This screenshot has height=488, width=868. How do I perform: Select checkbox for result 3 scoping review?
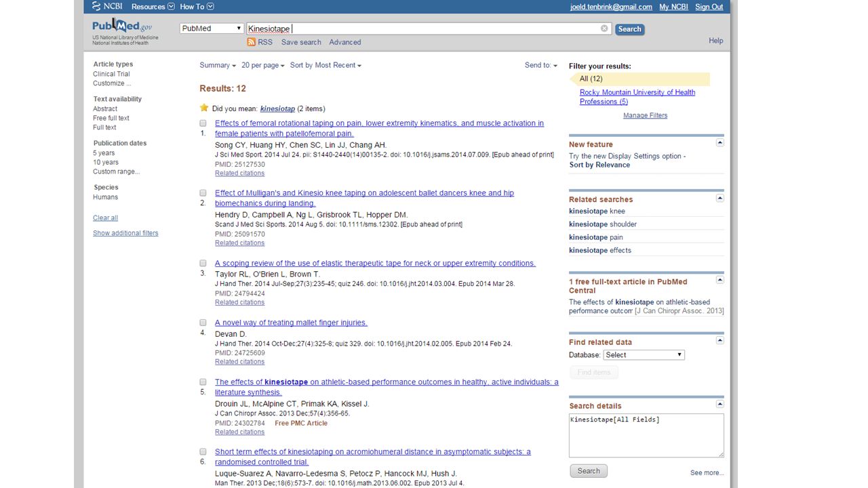coord(203,263)
